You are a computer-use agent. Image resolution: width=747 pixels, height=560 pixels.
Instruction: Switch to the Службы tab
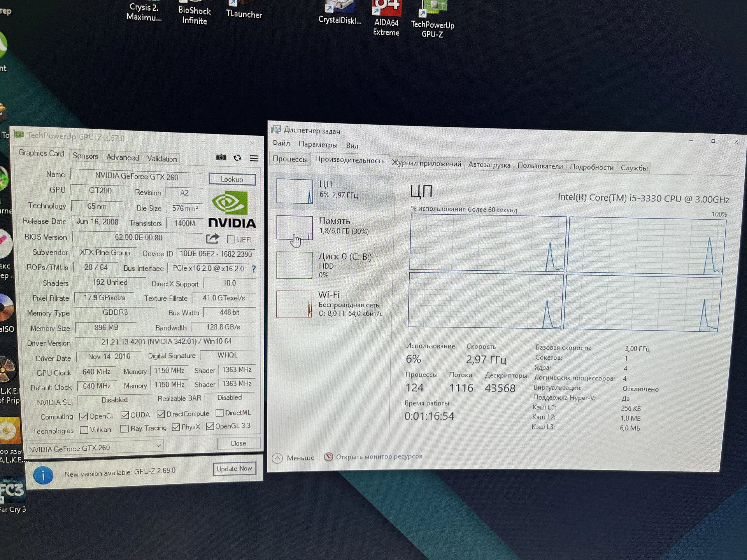coord(634,168)
